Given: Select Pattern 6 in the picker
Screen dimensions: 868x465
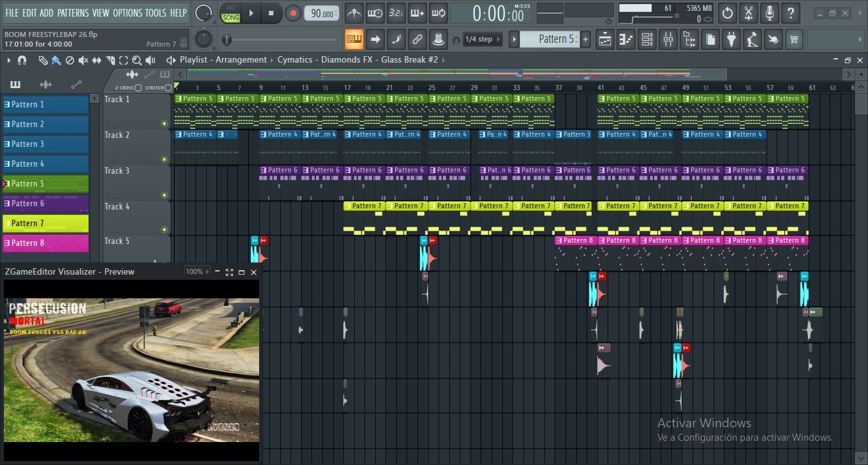Looking at the screenshot, I should tap(45, 203).
